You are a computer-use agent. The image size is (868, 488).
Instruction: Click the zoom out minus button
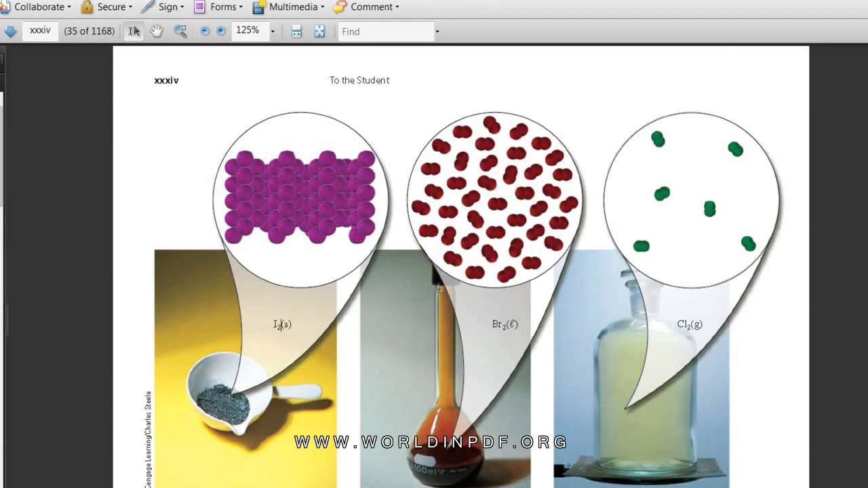coord(205,31)
